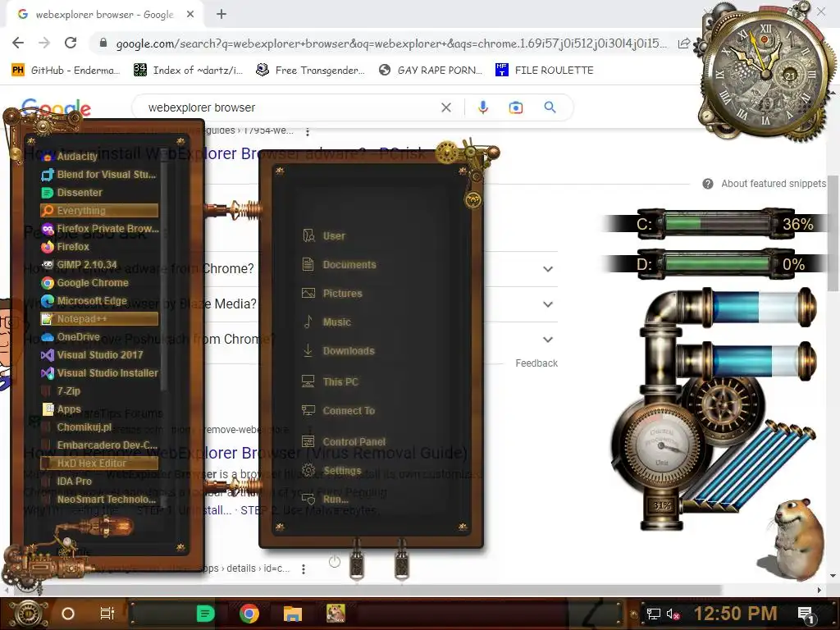Expand the IDA Pro folder entry
The height and width of the screenshot is (630, 840).
99,481
